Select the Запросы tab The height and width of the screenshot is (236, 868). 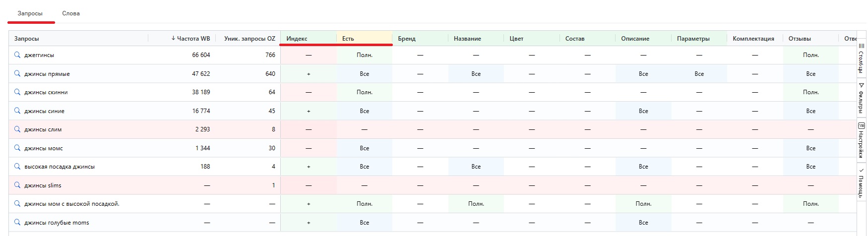click(x=30, y=13)
